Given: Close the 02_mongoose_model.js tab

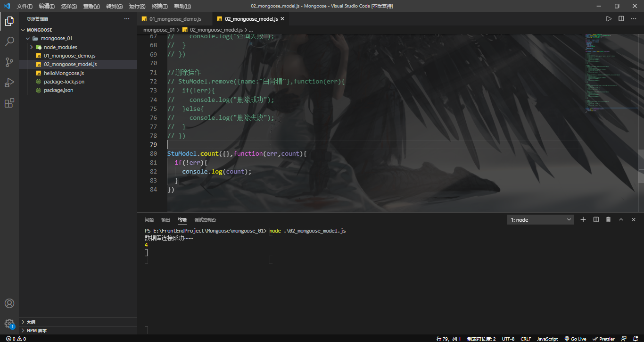Looking at the screenshot, I should click(282, 19).
